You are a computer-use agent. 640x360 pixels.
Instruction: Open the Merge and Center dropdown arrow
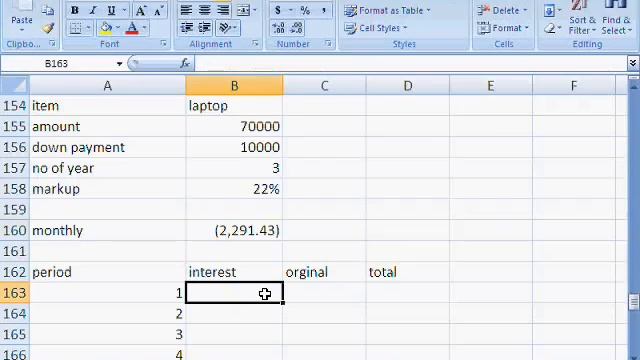pos(255,10)
